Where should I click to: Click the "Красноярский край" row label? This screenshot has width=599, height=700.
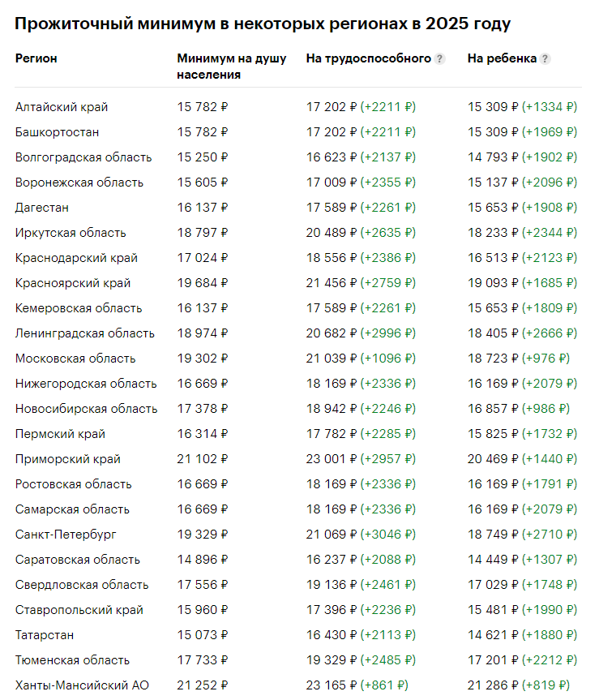tap(73, 283)
